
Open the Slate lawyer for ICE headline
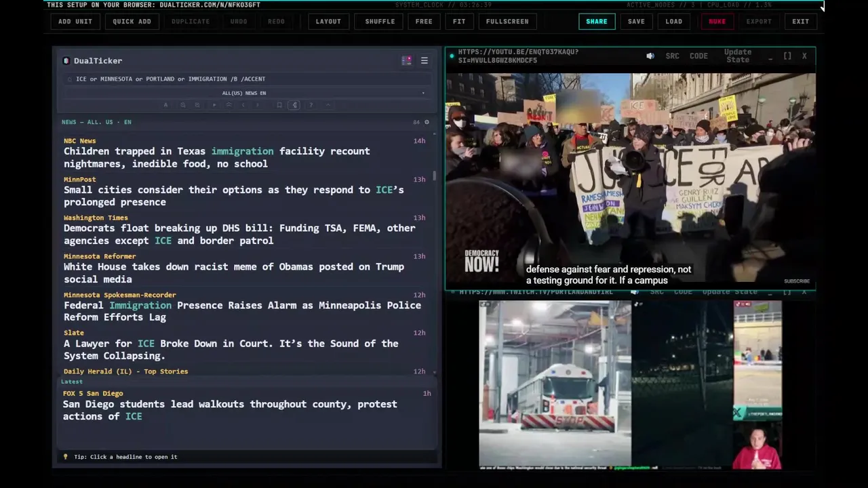[x=231, y=350]
